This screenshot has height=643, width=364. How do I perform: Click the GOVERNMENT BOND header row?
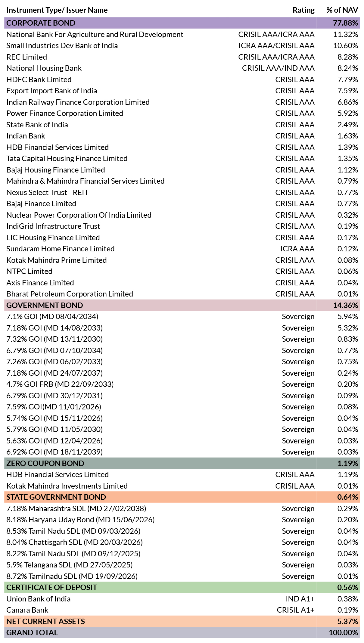pos(182,305)
